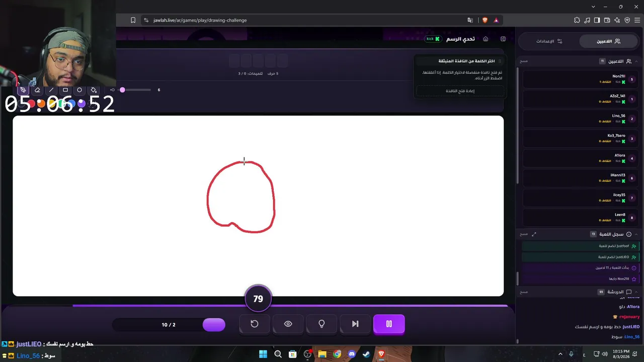The image size is (644, 362).
Task: Click the Brave Rewards triangle icon
Action: point(496,20)
